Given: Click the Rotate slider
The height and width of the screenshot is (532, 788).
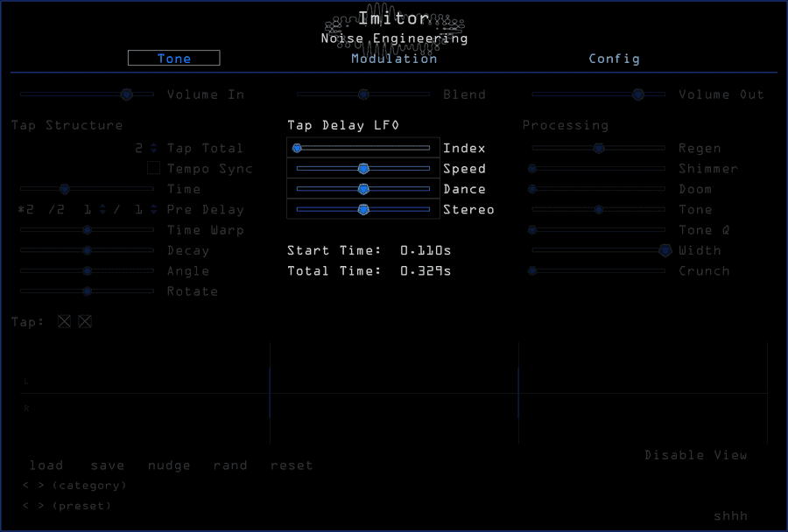Looking at the screenshot, I should (87, 290).
